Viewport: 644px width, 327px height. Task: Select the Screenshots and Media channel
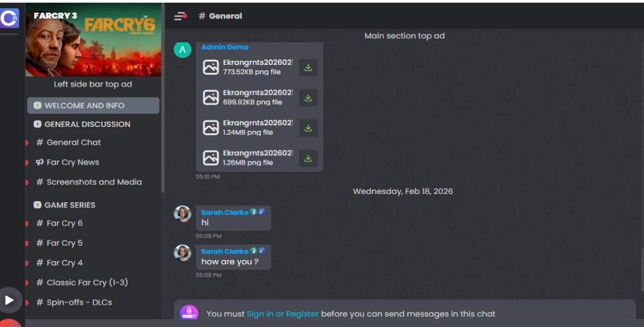coord(93,182)
